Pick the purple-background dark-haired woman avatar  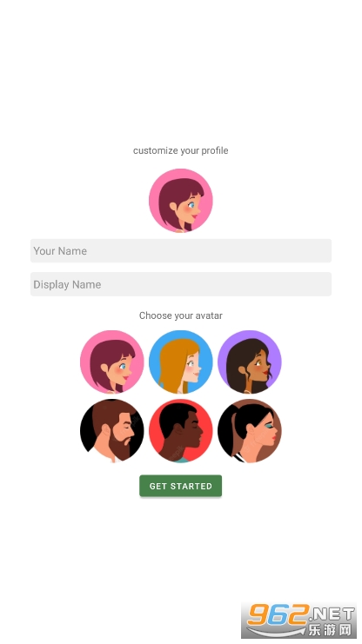[x=249, y=362]
